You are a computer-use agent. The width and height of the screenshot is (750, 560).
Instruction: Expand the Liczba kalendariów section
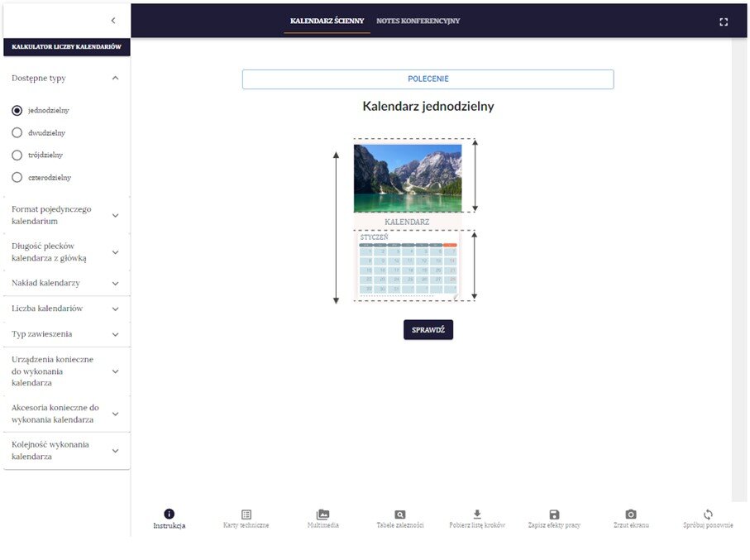point(67,309)
